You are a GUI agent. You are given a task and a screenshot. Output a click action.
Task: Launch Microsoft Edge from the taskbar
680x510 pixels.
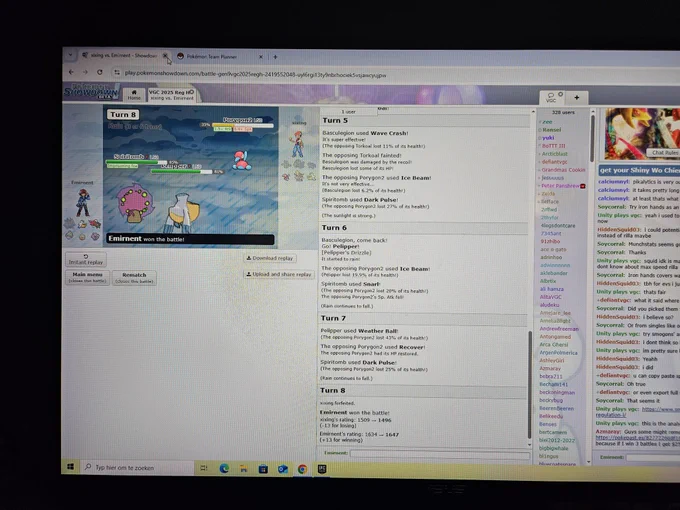click(224, 468)
